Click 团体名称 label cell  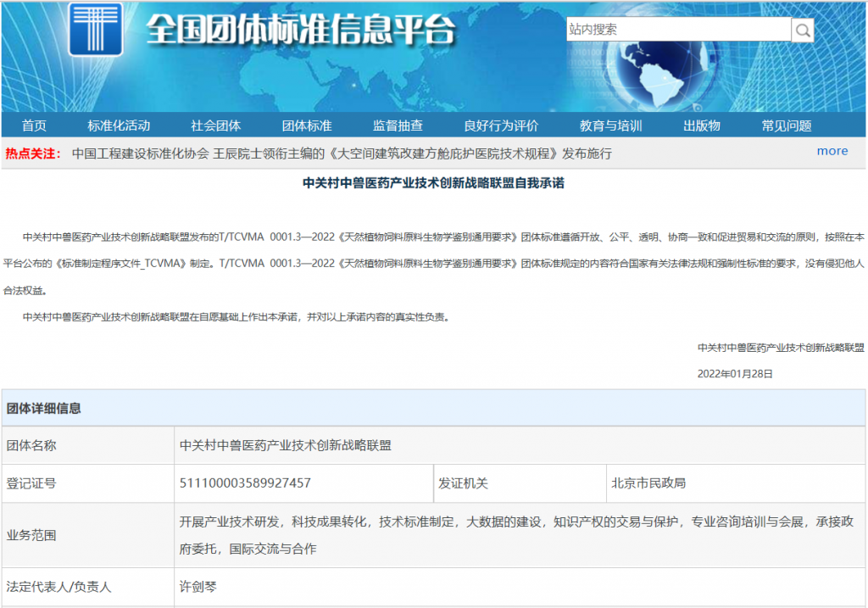click(88, 445)
